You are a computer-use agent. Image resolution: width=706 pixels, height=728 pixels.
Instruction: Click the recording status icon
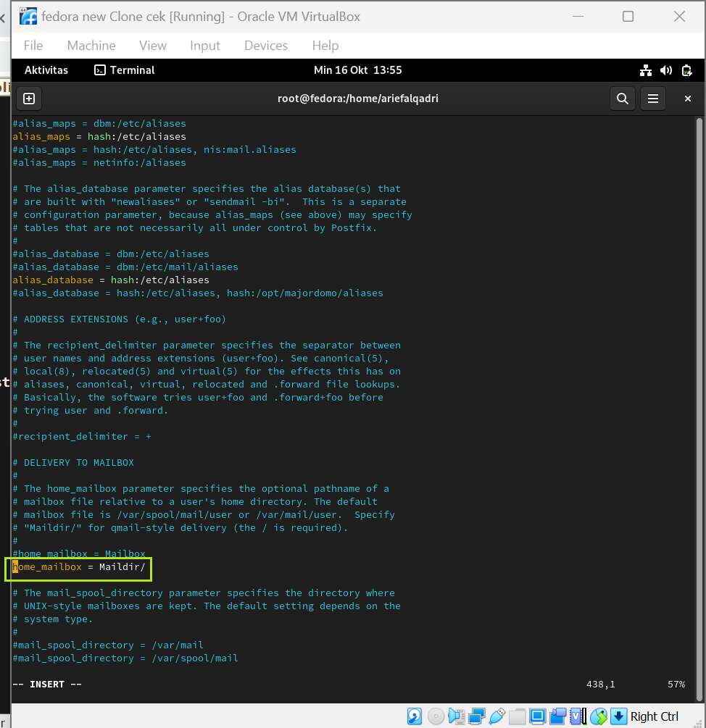[x=558, y=716]
